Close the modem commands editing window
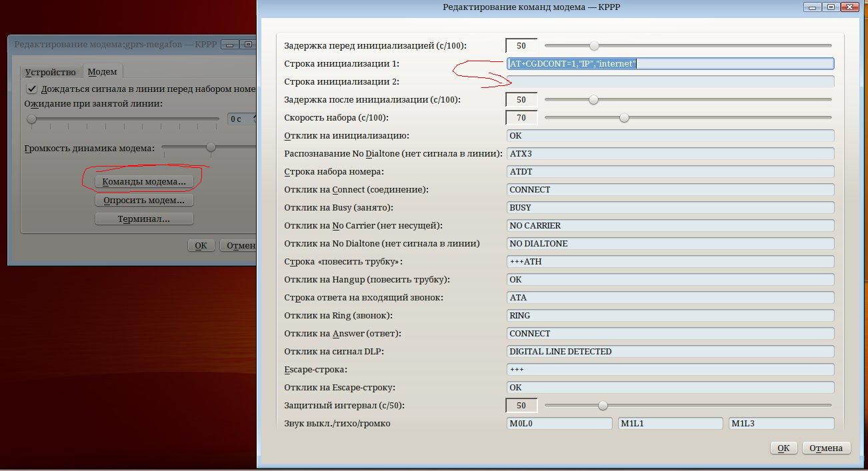This screenshot has height=471, width=868. tap(849, 7)
